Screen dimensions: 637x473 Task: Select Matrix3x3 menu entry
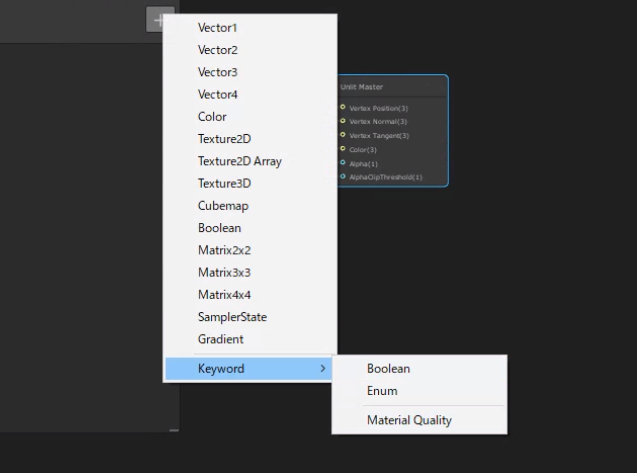(x=250, y=273)
